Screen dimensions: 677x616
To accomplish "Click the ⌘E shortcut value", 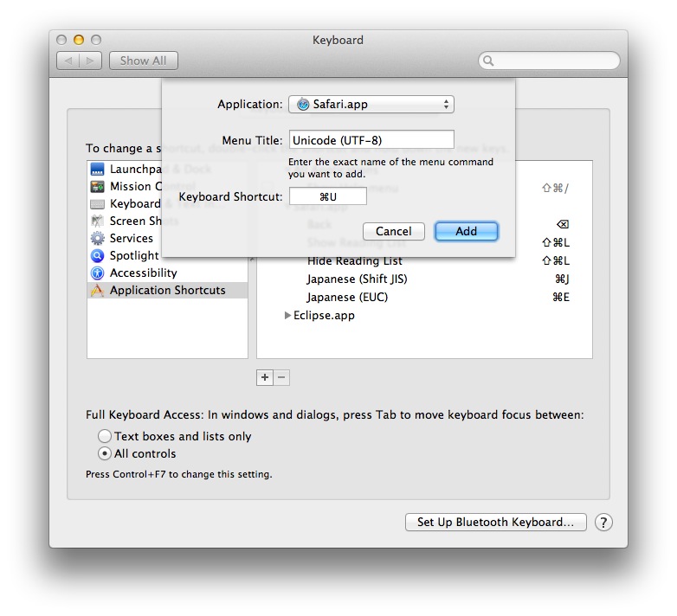I will click(x=561, y=298).
